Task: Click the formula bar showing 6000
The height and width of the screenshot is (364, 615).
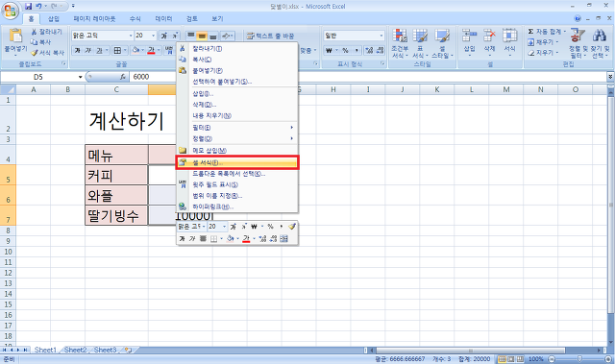Action: (x=368, y=77)
